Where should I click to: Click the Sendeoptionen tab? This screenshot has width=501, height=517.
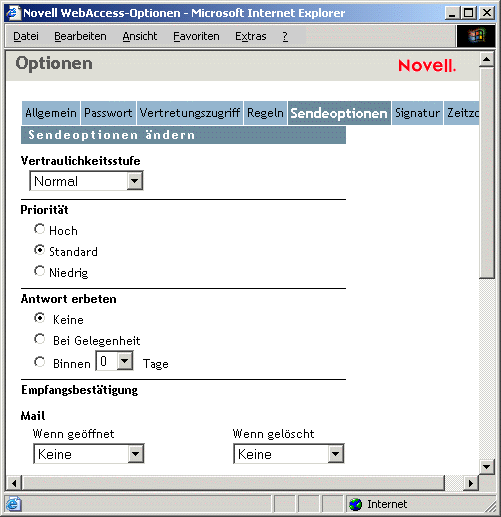[339, 113]
